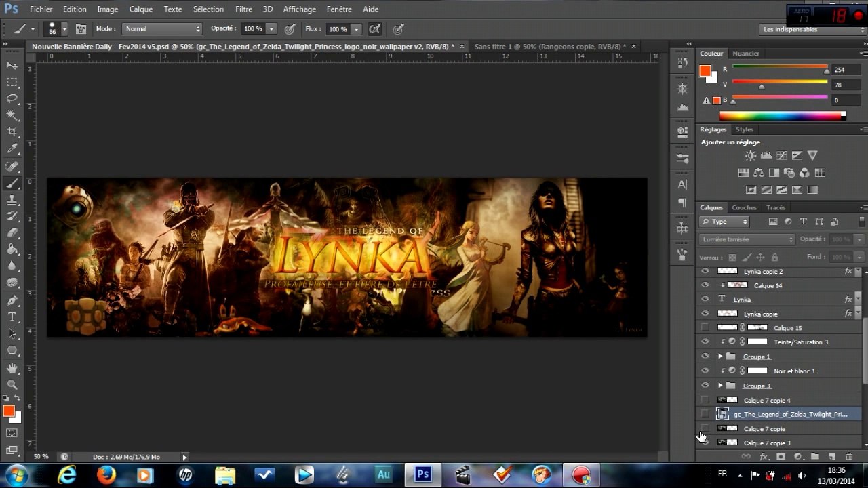Click the foreground orange color swatch
The width and height of the screenshot is (868, 488).
(x=9, y=411)
